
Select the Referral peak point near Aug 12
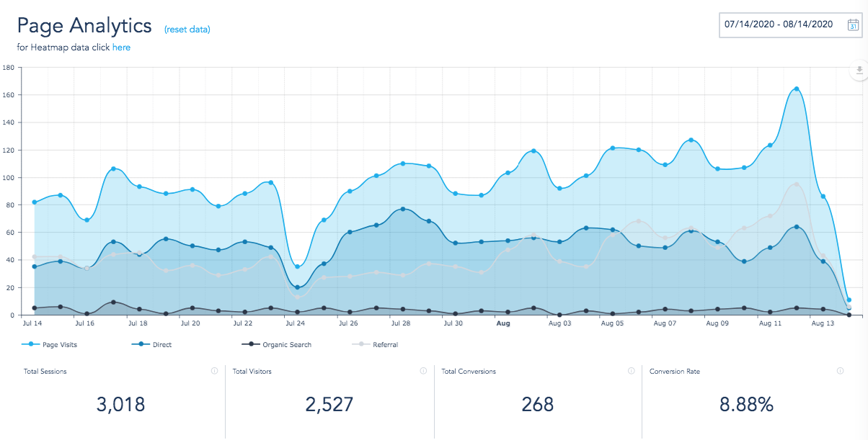coord(797,184)
